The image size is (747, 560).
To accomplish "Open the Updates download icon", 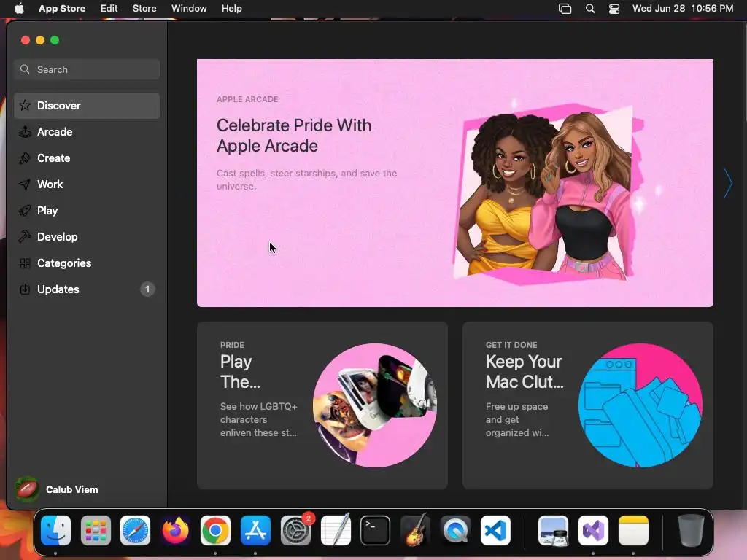I will (x=25, y=289).
